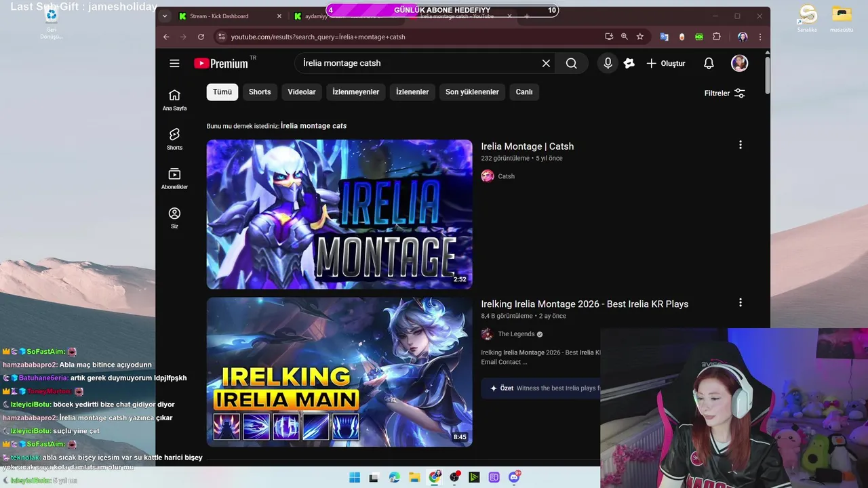The image size is (868, 488).
Task: Open the Task View taskbar icon
Action: point(374,477)
